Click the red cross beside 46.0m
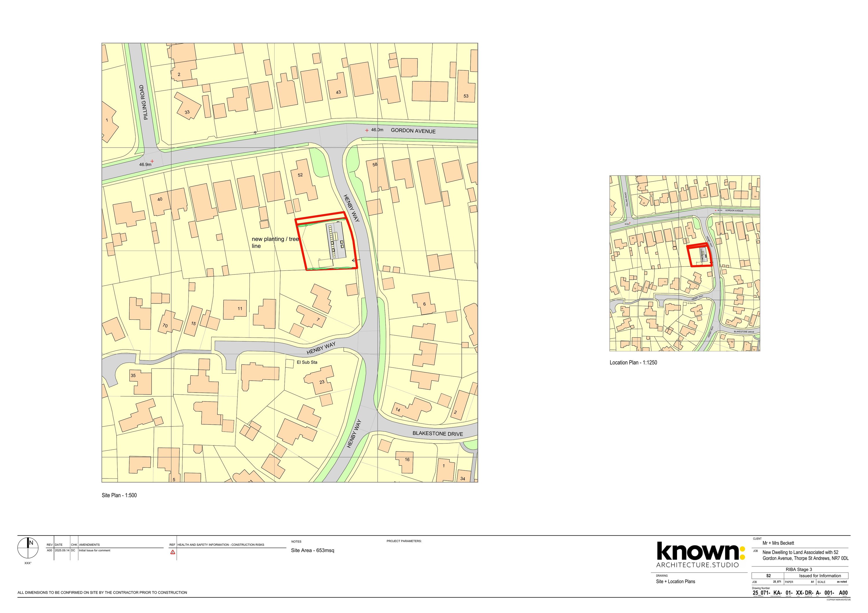 367,130
